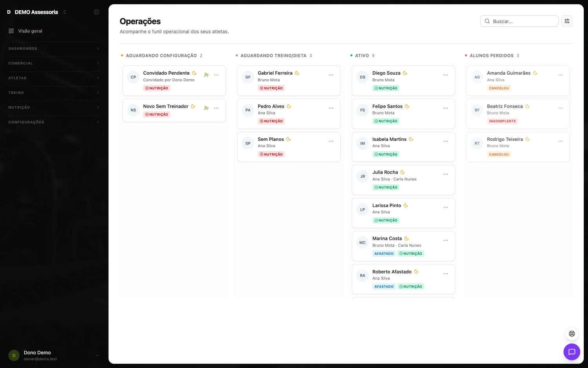Viewport: 588px width, 368px height.
Task: Open Julia Rocha athlete card
Action: 403,180
